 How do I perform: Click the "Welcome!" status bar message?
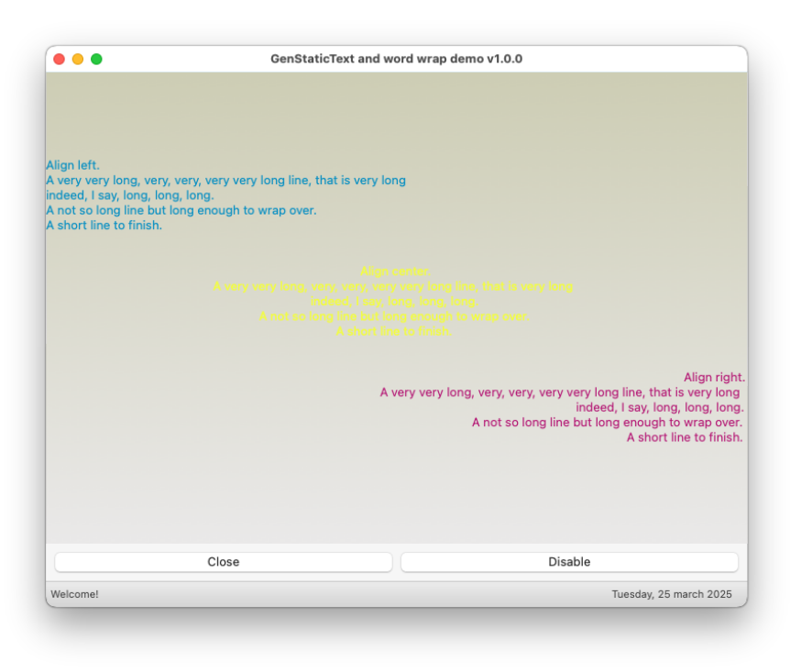coord(74,594)
